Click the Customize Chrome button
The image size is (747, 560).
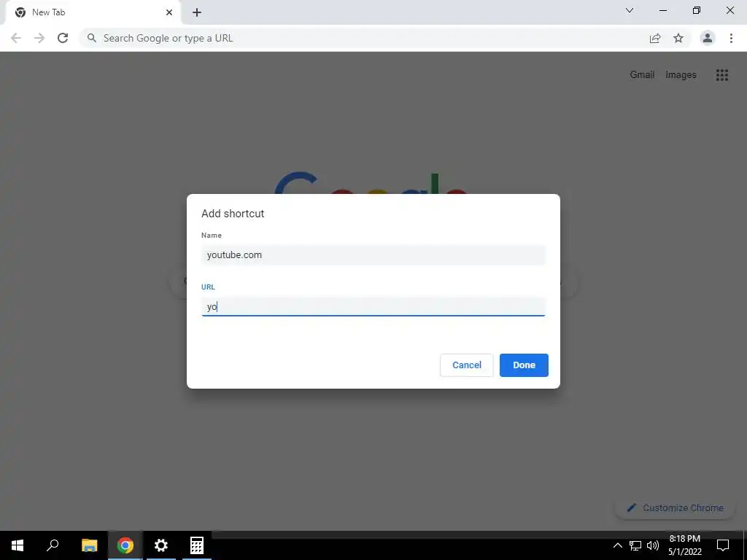pos(676,507)
